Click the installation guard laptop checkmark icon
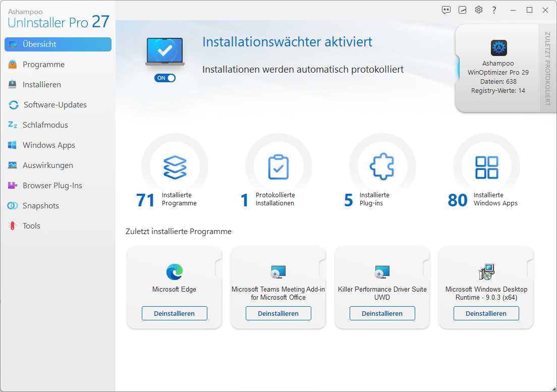This screenshot has width=557, height=392. coord(165,52)
